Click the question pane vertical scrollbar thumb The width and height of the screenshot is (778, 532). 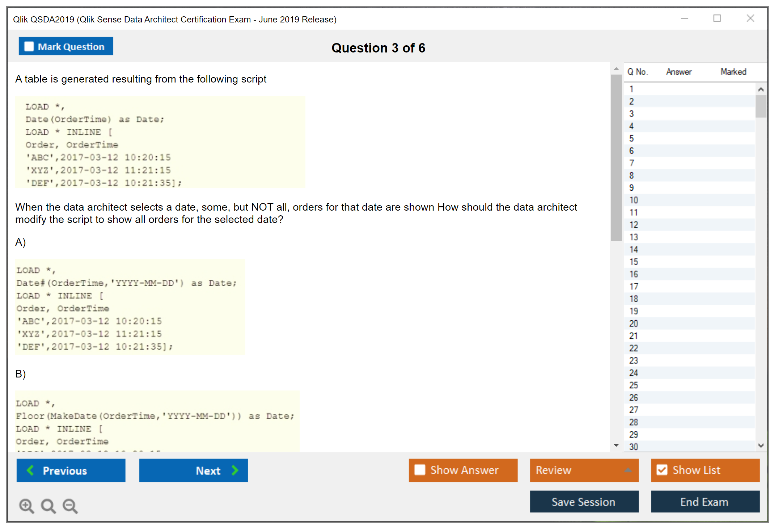click(x=616, y=157)
